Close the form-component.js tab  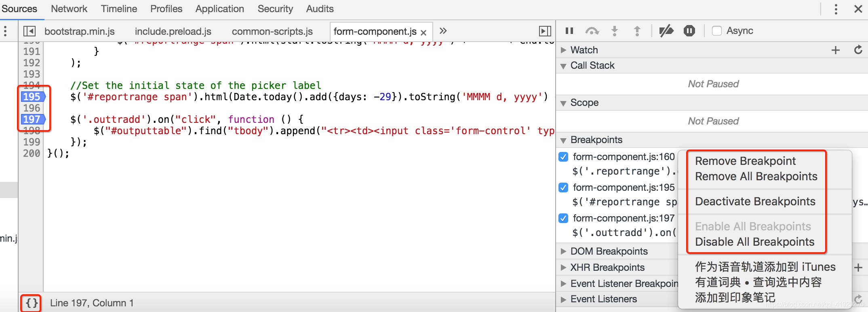pos(423,32)
